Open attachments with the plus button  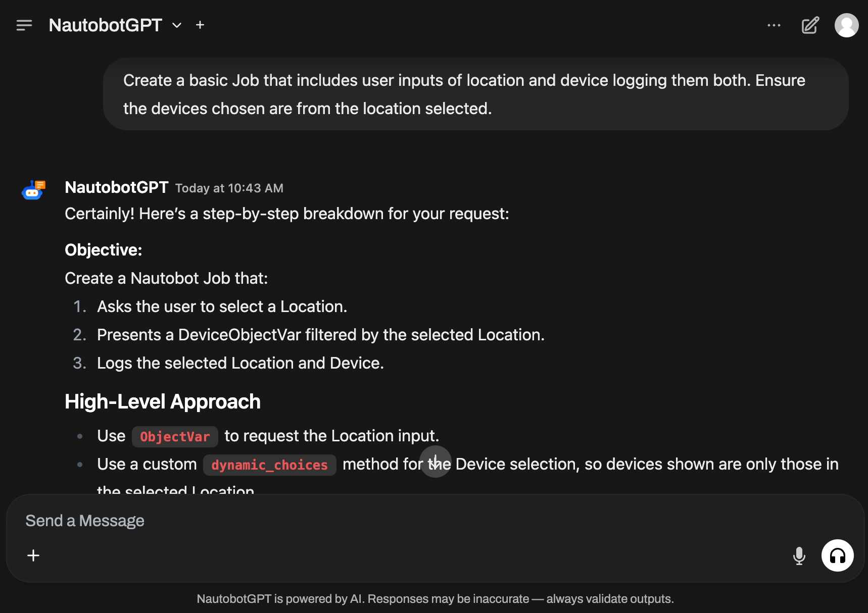click(33, 555)
